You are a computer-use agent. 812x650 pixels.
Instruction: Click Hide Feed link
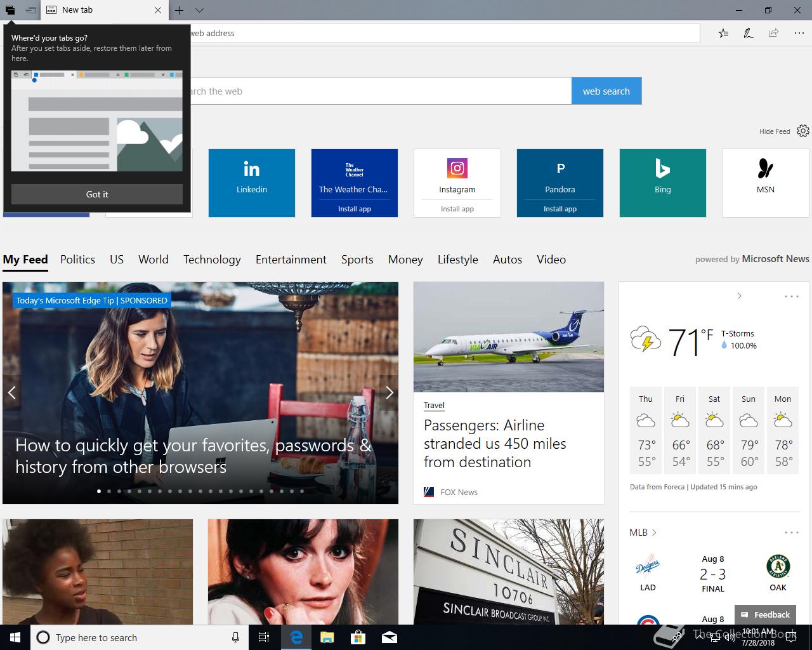[775, 131]
